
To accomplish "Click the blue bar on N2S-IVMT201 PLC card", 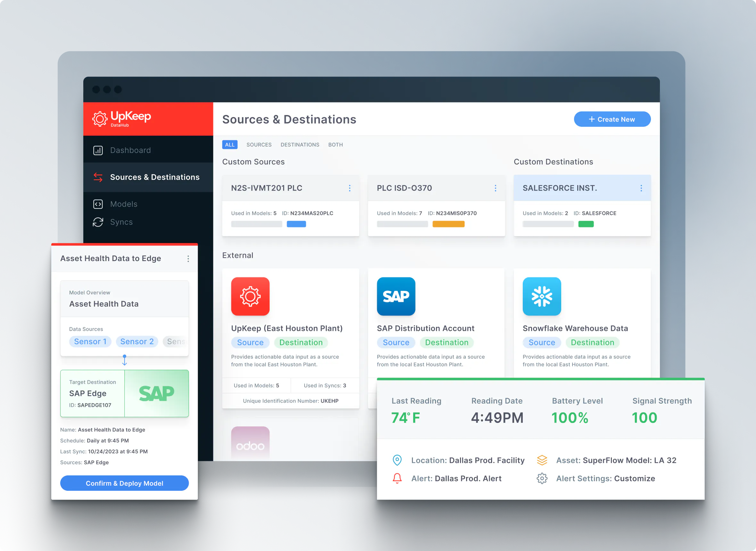I will 296,224.
